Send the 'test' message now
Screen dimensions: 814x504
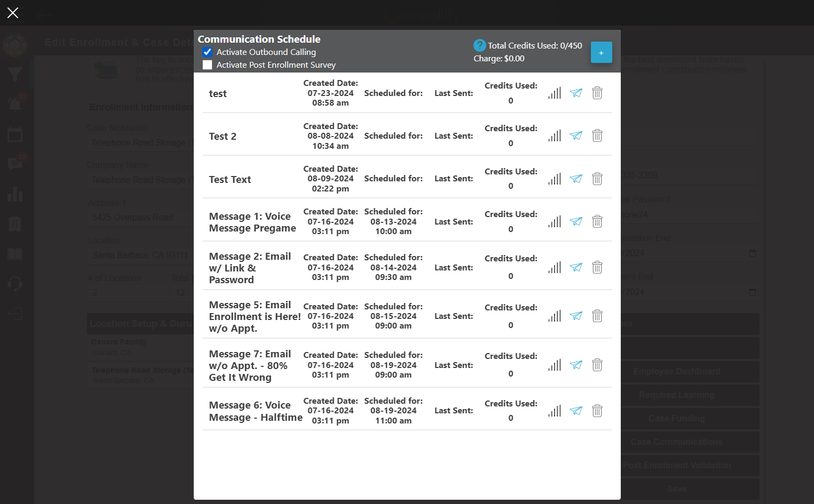[x=576, y=93]
